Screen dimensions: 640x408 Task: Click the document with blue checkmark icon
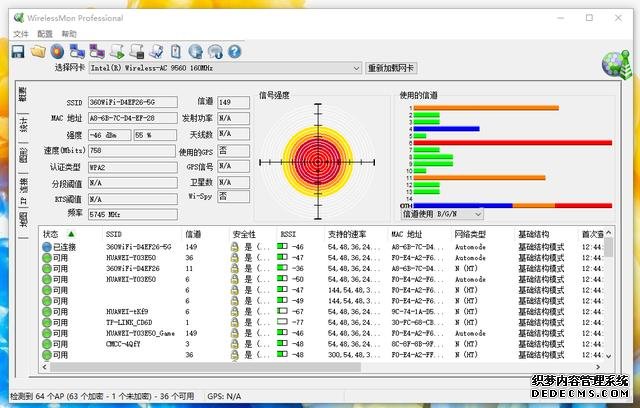pos(156,52)
